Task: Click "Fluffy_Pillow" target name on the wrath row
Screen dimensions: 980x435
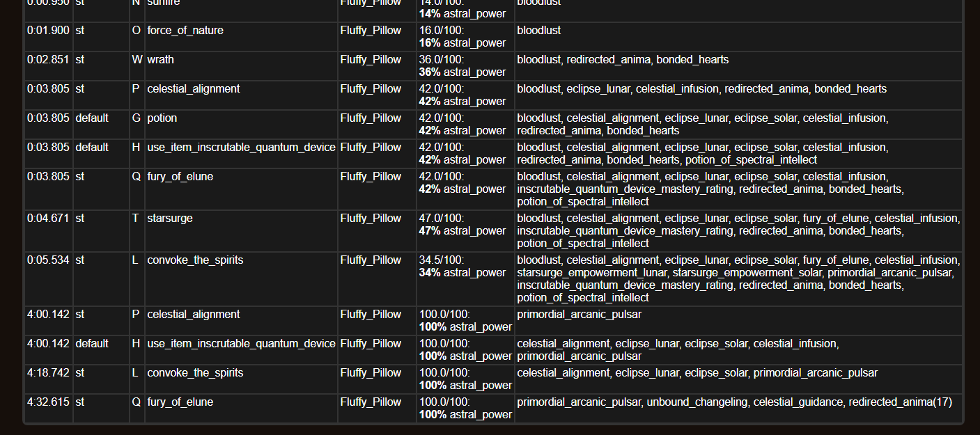Action: click(369, 59)
